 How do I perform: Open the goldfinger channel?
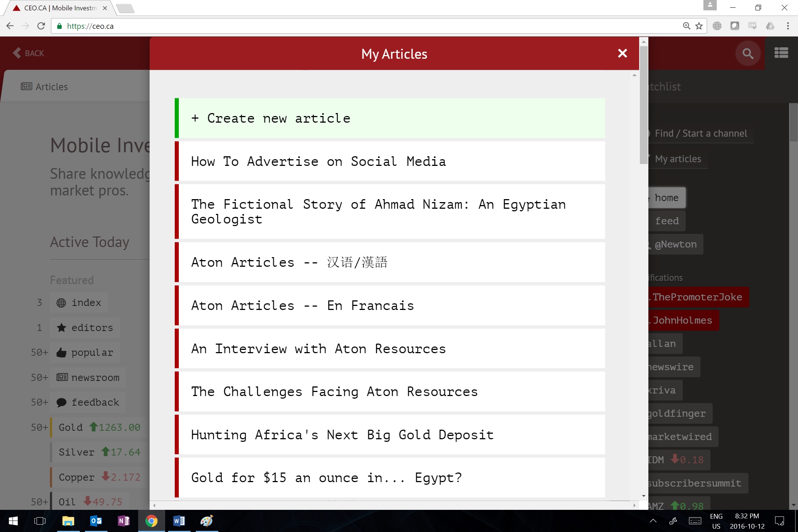tap(680, 413)
